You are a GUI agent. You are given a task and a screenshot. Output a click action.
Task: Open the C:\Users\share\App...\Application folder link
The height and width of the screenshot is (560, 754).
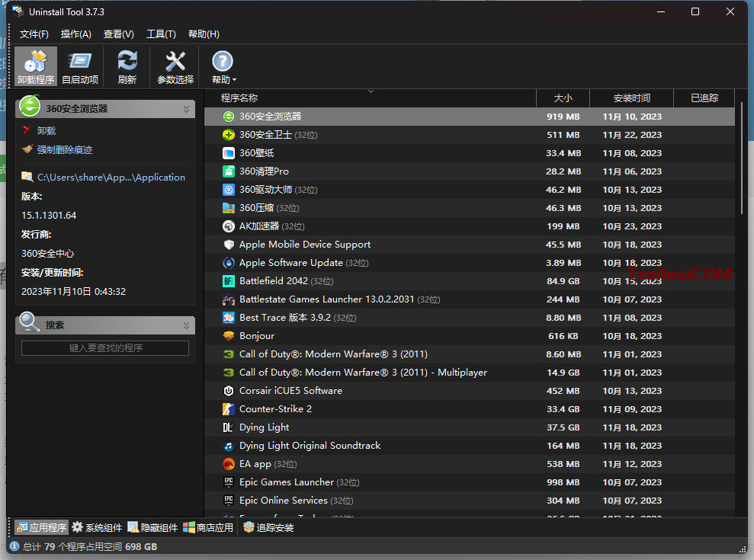pos(111,177)
